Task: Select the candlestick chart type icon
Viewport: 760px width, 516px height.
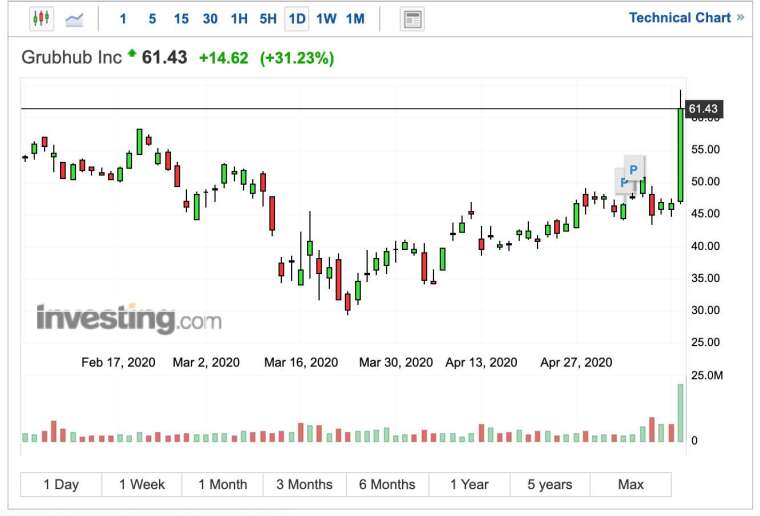Action: point(41,19)
